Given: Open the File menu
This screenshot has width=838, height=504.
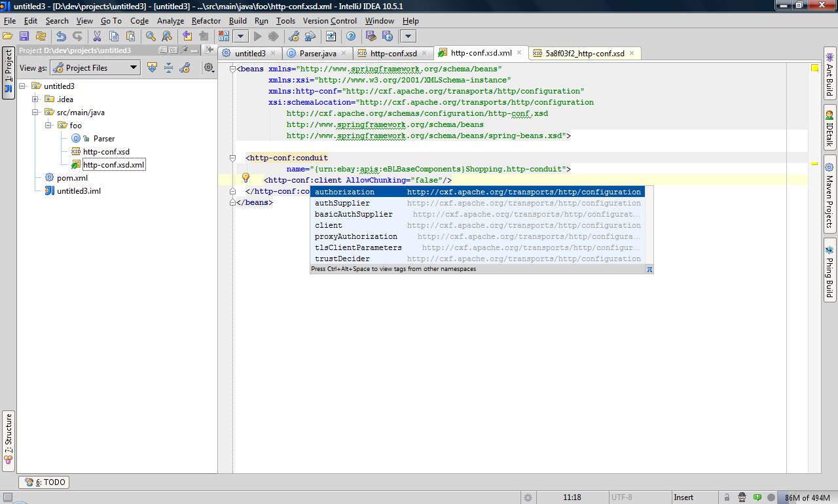Looking at the screenshot, I should pos(10,20).
